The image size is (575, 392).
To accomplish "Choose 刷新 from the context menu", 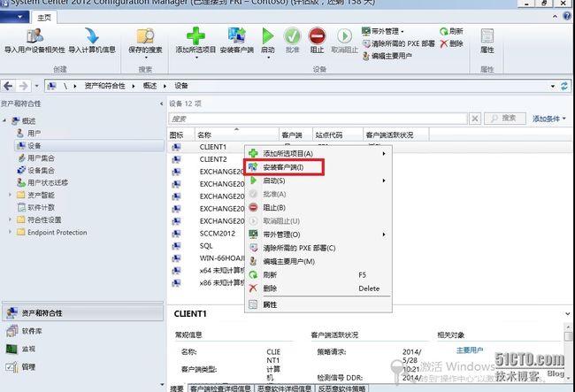I will pos(318,275).
